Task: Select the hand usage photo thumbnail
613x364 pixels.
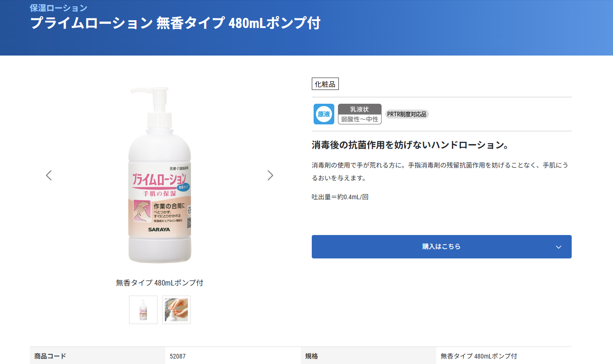Action: coord(176,309)
